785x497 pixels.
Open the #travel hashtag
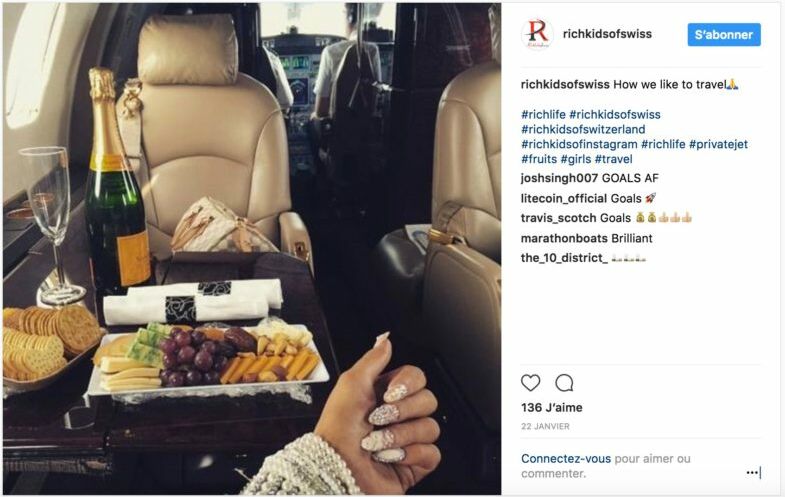pyautogui.click(x=614, y=159)
